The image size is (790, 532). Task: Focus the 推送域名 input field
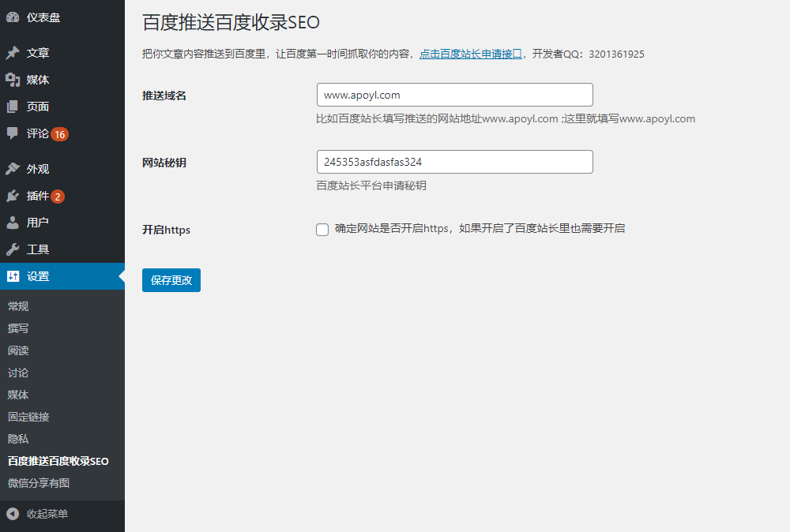(x=455, y=95)
